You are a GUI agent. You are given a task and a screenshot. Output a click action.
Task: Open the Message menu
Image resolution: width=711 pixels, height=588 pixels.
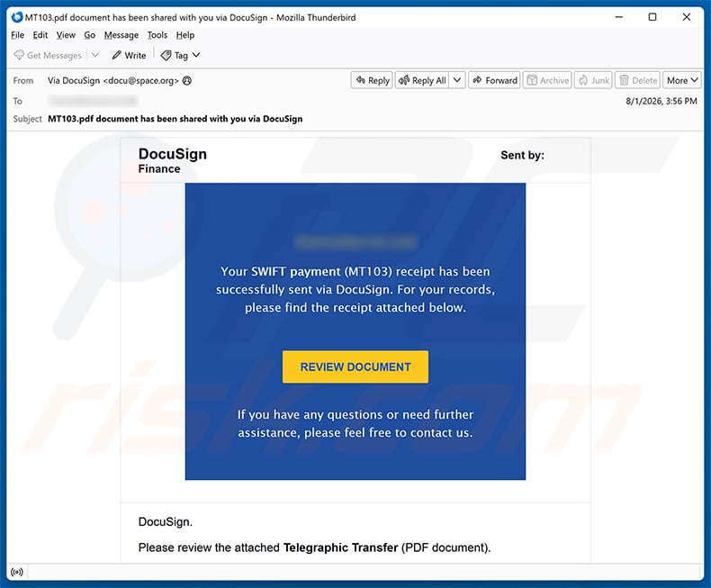[121, 35]
